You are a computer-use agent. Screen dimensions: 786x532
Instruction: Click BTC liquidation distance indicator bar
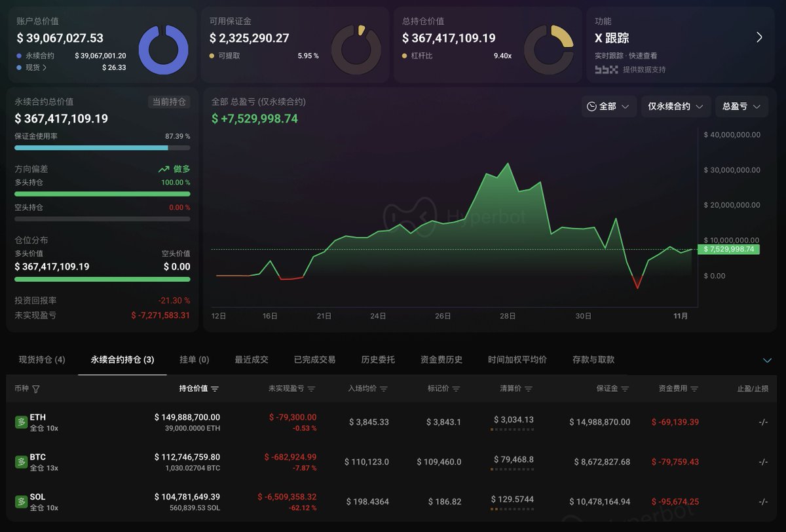(x=512, y=469)
